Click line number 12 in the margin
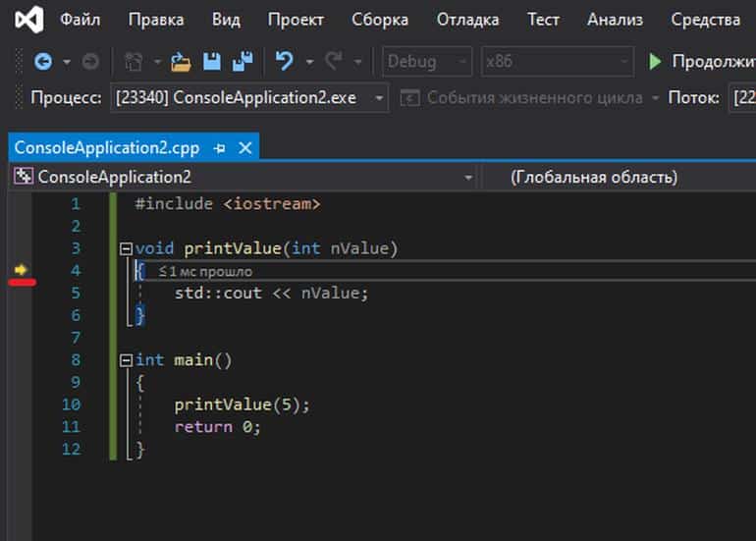Image resolution: width=756 pixels, height=541 pixels. pyautogui.click(x=72, y=450)
